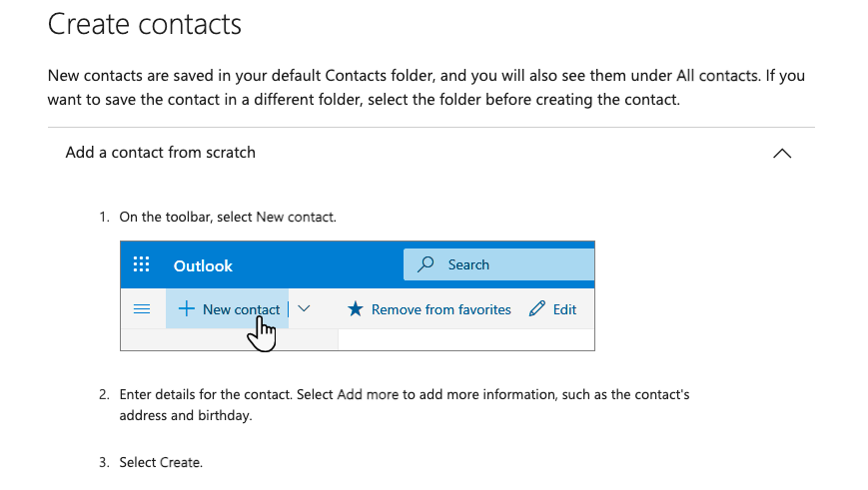Viewport: 868px width, 490px height.
Task: Select the New contact button
Action: coord(227,309)
